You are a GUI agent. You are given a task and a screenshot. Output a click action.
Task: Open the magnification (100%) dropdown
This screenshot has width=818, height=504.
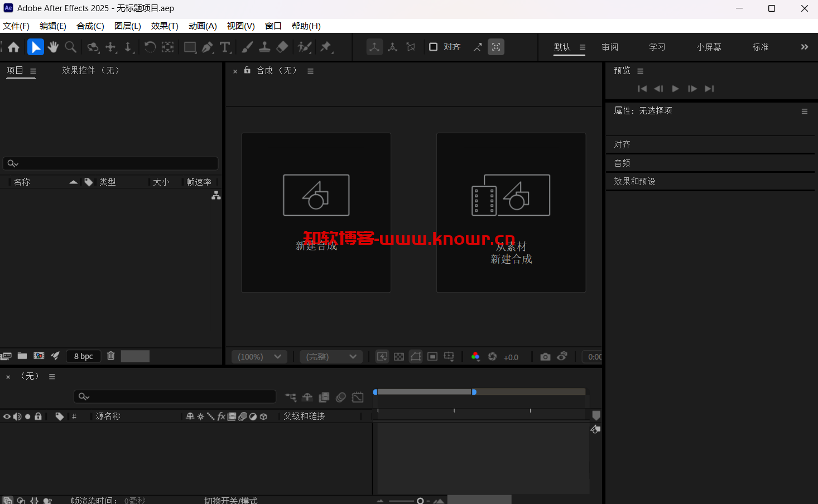point(260,357)
